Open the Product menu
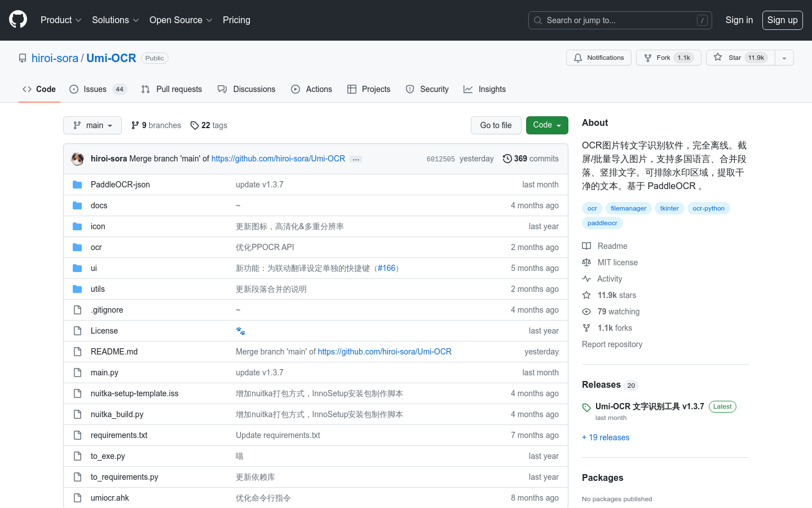Viewport: 812px width, 508px height. pyautogui.click(x=61, y=20)
